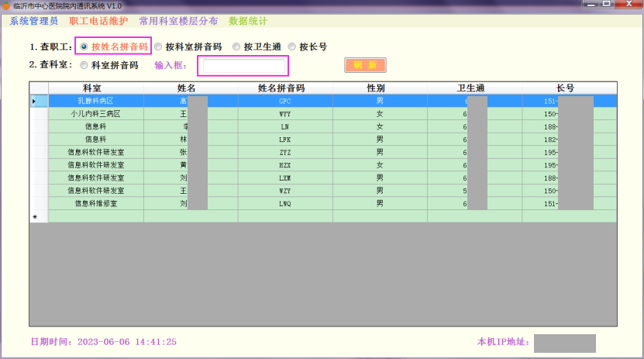
Task: Select the 按科室拼音码 radio option
Action: (159, 47)
